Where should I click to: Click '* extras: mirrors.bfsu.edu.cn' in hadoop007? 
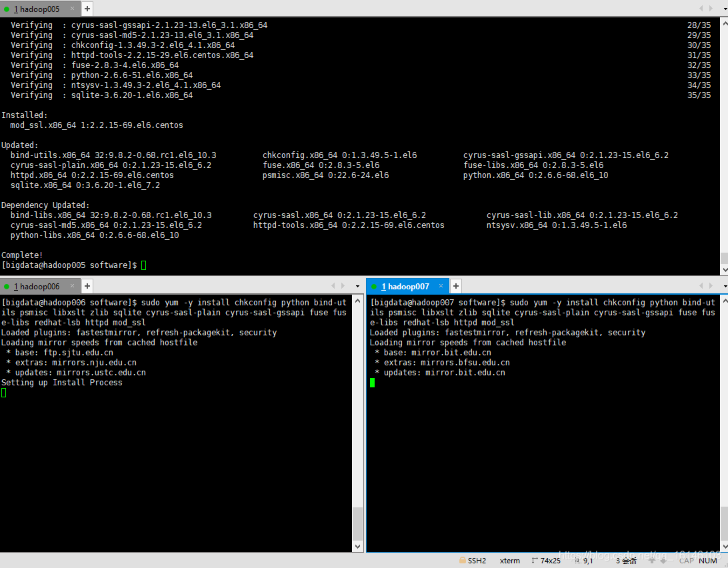pyautogui.click(x=442, y=363)
